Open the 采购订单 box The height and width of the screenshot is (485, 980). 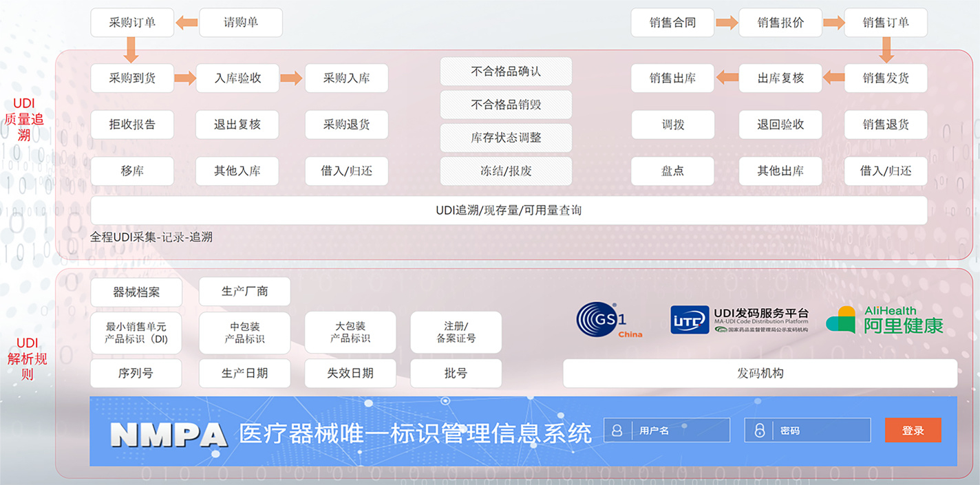[x=132, y=23]
